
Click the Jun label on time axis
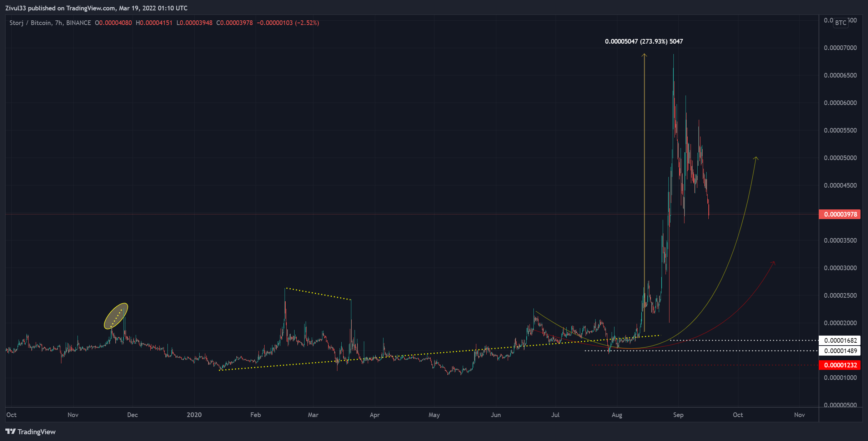[x=496, y=415]
